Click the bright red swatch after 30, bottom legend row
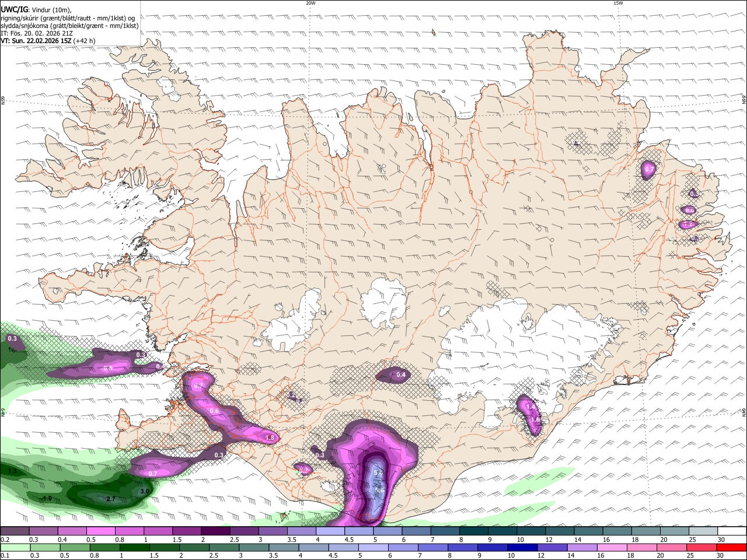 (731, 548)
